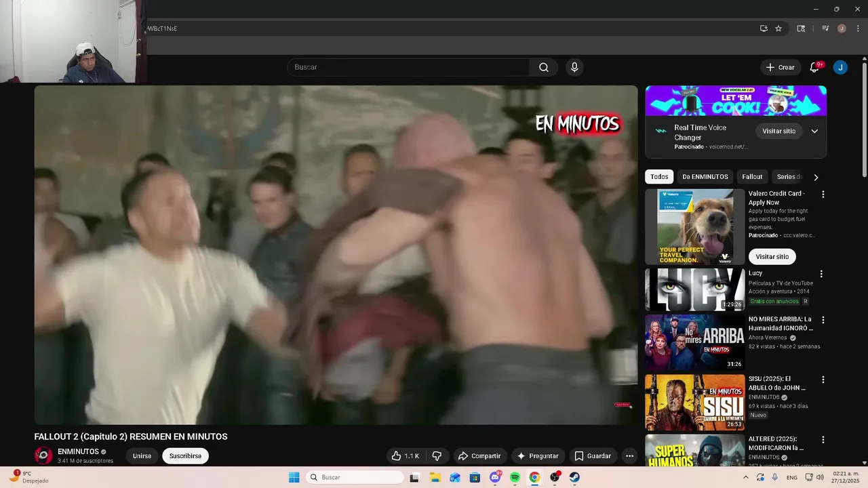Screen dimensions: 868x488
Task: Open Microsoft Store from the taskbar
Action: tap(475, 477)
